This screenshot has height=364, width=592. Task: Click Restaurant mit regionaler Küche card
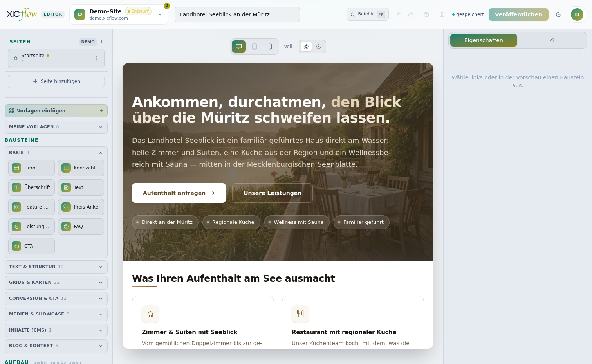(x=353, y=322)
